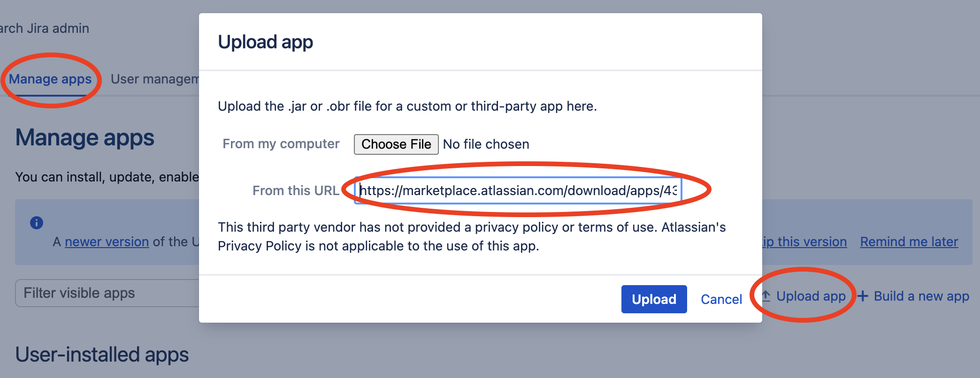Click the Upload app dialog title
This screenshot has width=980, height=378.
click(265, 42)
